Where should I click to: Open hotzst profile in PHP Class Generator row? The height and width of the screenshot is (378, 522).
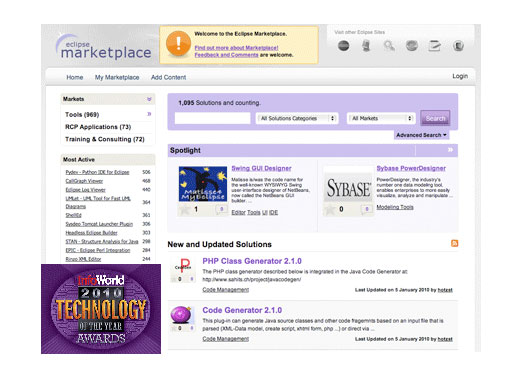click(445, 290)
